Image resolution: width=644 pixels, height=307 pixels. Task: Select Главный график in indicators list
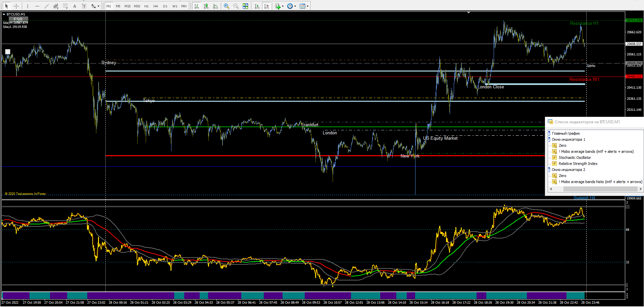click(x=566, y=133)
